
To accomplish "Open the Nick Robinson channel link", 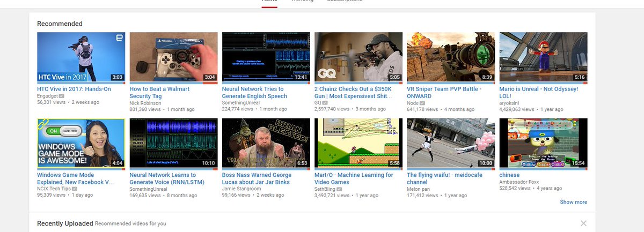I will [x=145, y=102].
